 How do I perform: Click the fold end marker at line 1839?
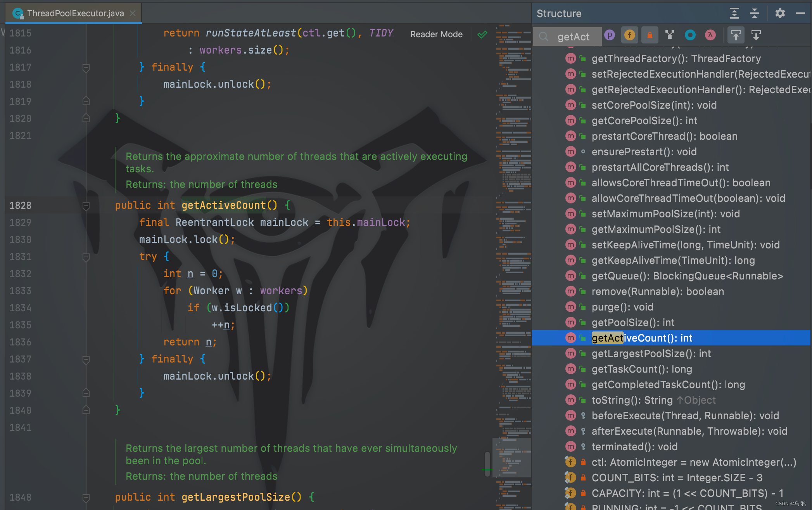pos(86,393)
